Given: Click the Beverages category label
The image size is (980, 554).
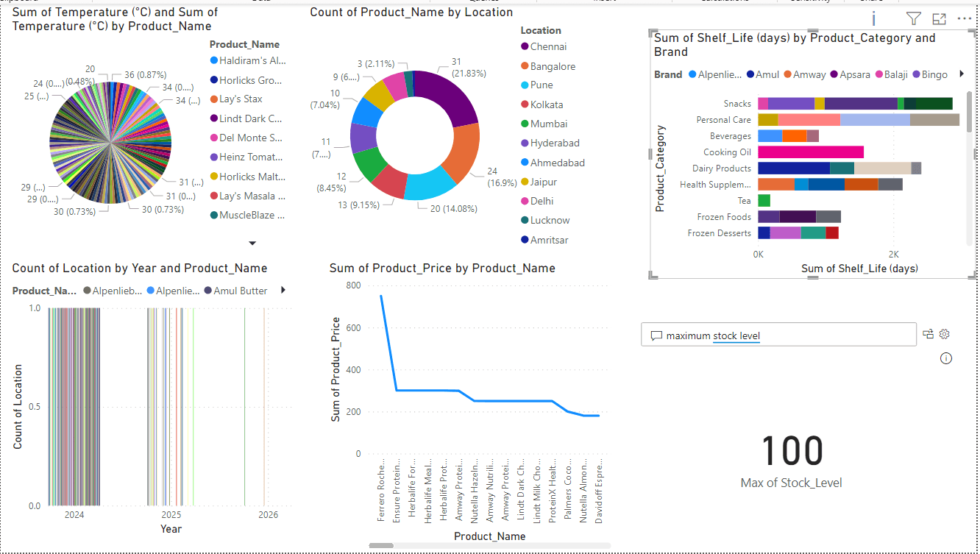Looking at the screenshot, I should pos(731,136).
